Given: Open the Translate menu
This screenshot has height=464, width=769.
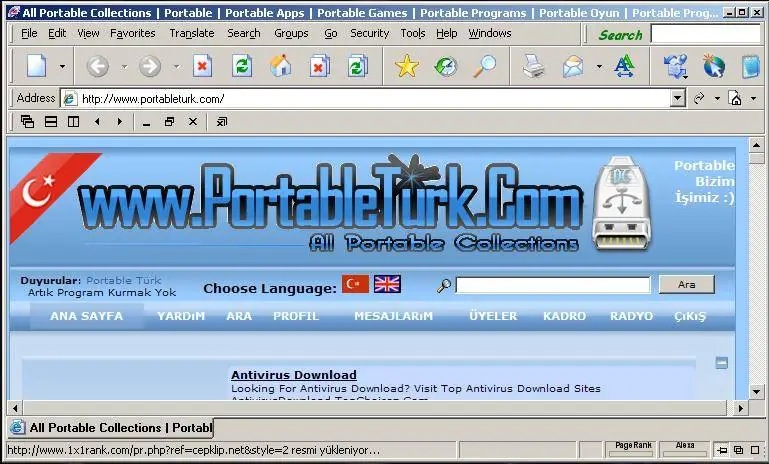Looking at the screenshot, I should (192, 33).
